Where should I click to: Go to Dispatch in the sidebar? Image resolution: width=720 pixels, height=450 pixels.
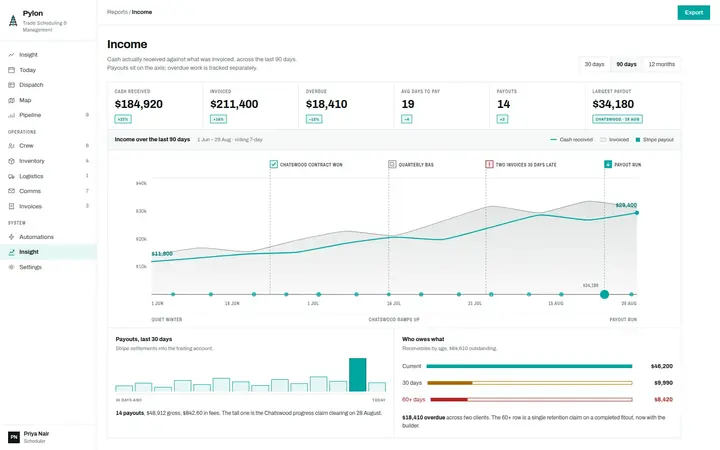[x=48, y=85]
